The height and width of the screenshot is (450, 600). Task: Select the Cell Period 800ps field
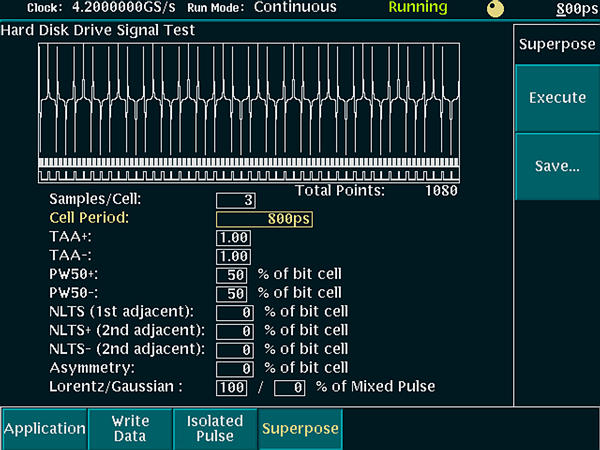[x=264, y=218]
